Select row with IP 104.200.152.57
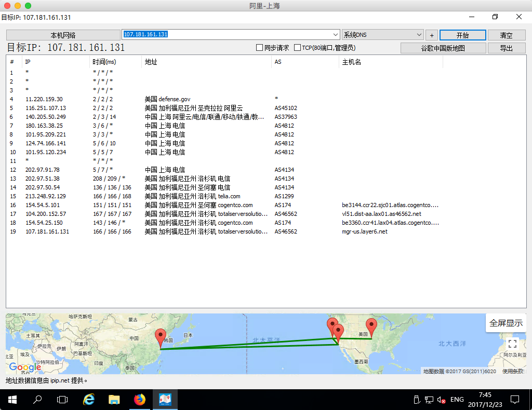The height and width of the screenshot is (410, 532). (x=266, y=214)
